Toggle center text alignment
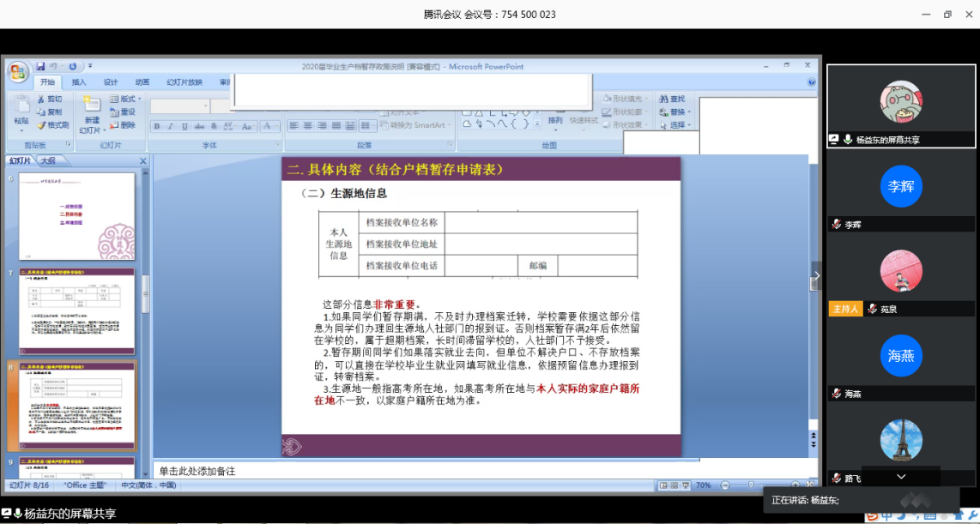This screenshot has width=980, height=524. coord(306,126)
